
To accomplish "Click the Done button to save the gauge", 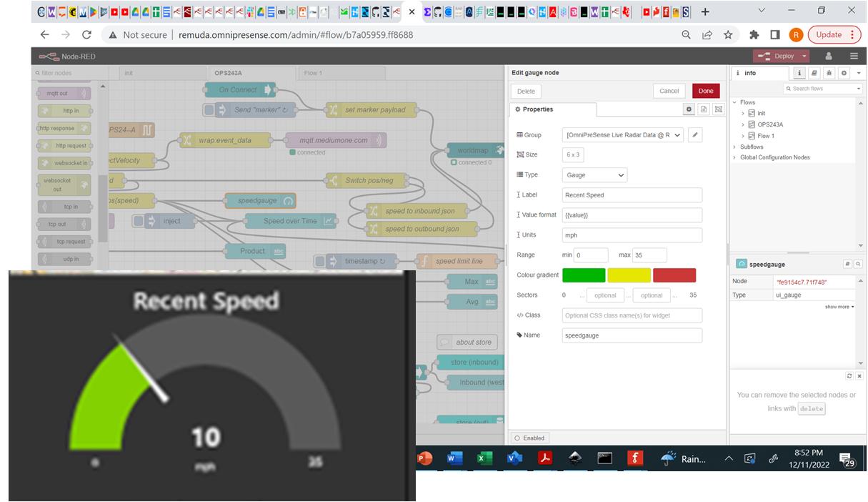I will click(x=706, y=91).
